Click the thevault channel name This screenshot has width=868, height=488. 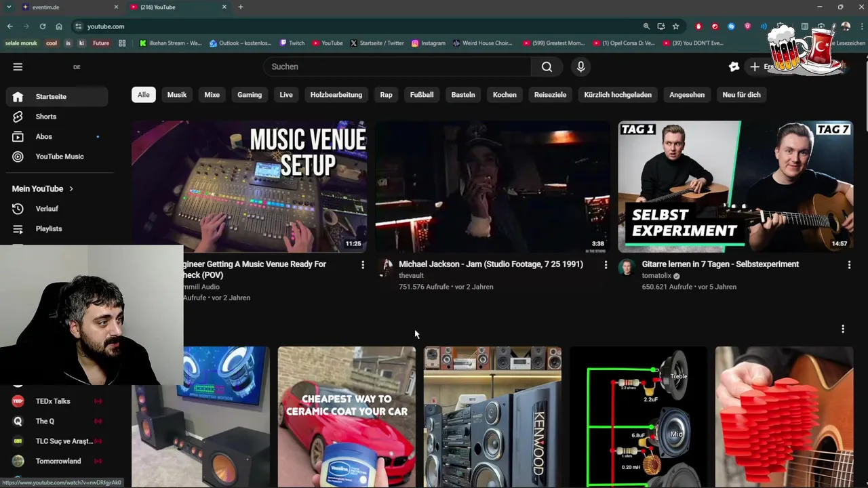411,276
